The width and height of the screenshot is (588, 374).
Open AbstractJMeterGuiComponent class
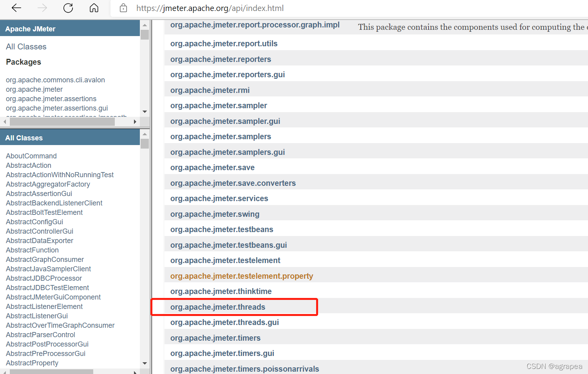pos(53,297)
